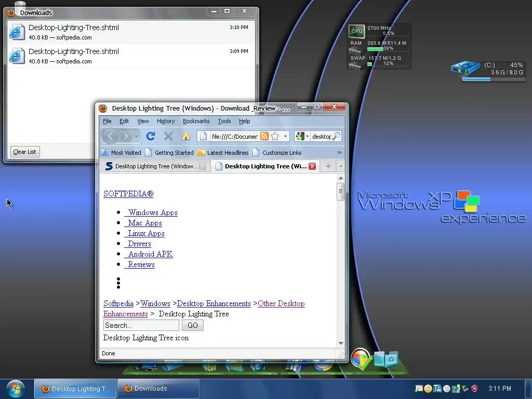Viewport: 532px width, 399px height.
Task: Click the taskbar clock showing 3:11 PM
Action: (x=499, y=389)
